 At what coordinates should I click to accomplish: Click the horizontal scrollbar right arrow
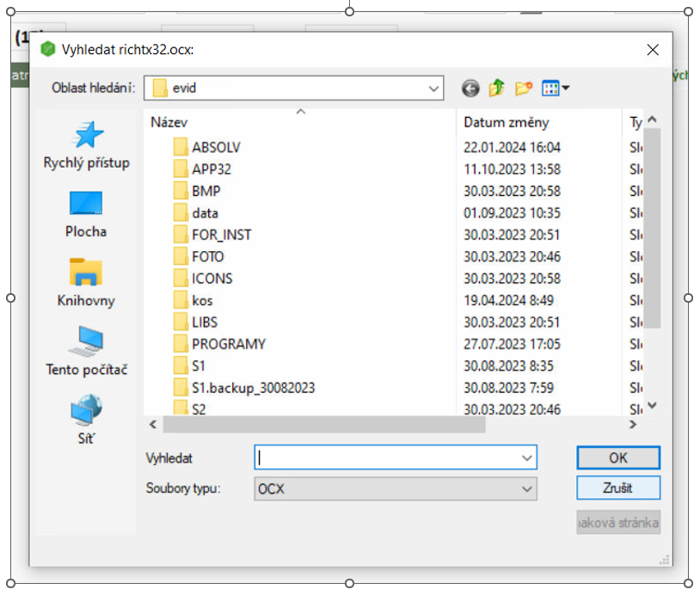coord(633,425)
